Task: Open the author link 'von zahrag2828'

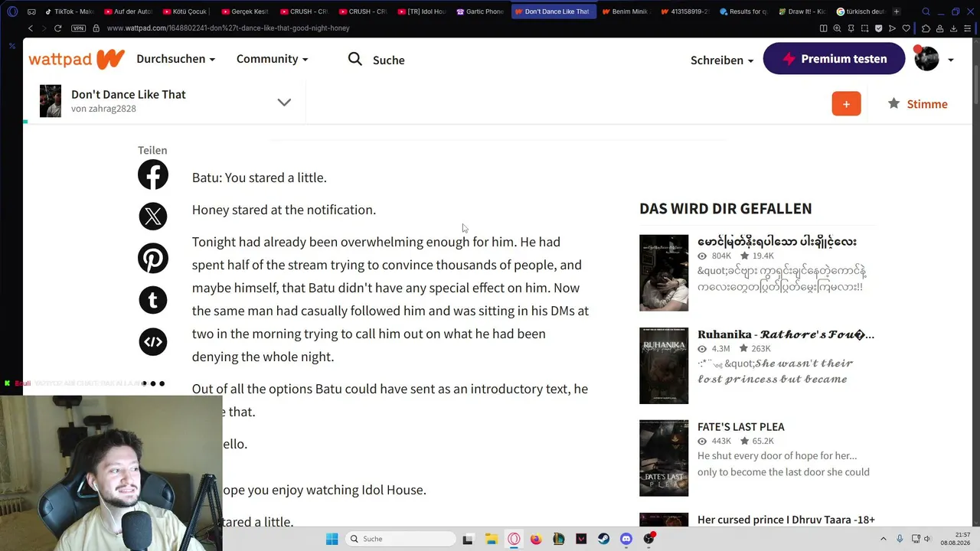Action: (103, 109)
